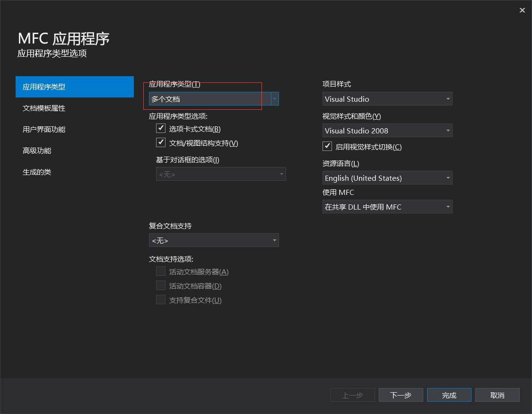Viewport: 532px width, 414px height.
Task: Tick the 活动文档服务器(A) checkbox
Action: tap(161, 272)
